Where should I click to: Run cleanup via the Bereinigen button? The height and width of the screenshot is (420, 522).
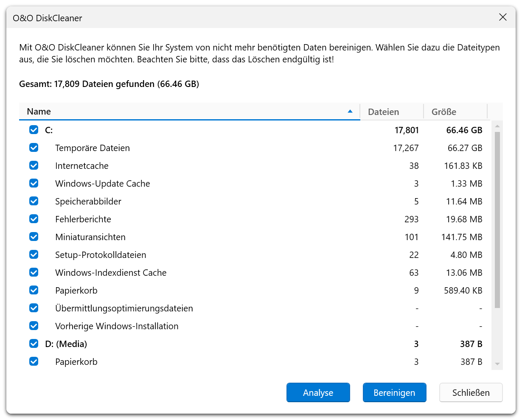click(x=394, y=392)
